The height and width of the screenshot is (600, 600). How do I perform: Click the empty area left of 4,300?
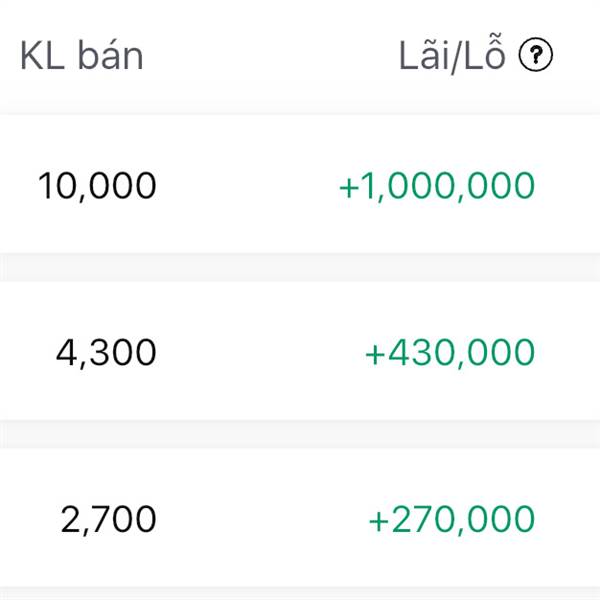(x=25, y=352)
